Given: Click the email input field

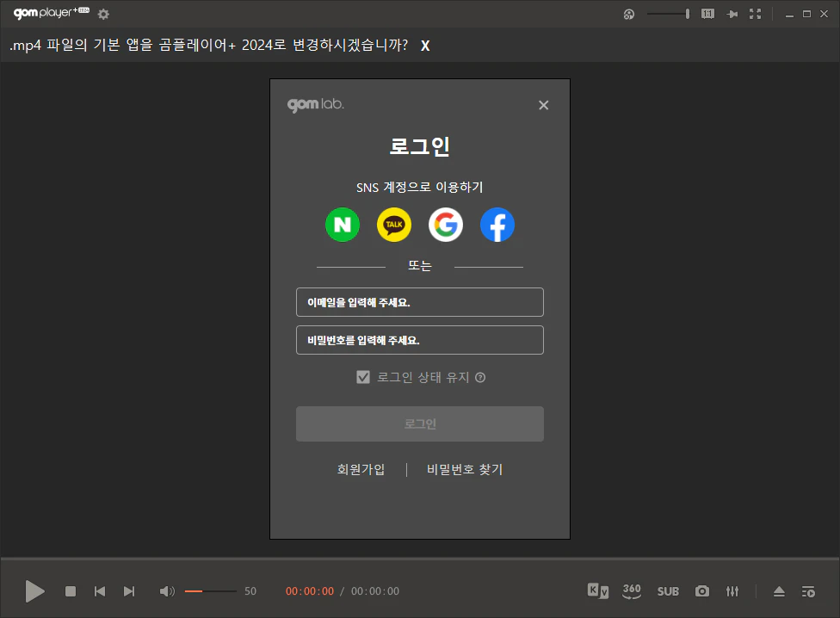Looking at the screenshot, I should tap(419, 302).
